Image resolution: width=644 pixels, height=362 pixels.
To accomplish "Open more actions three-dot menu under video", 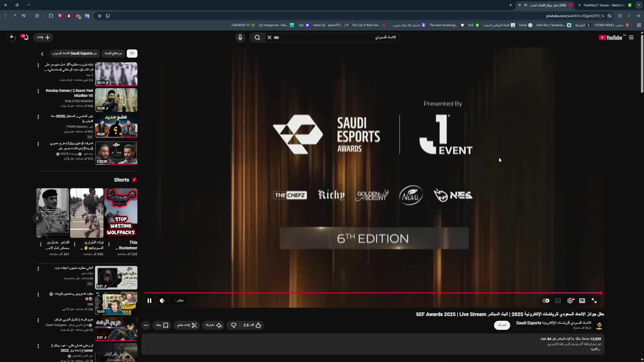I will [146, 325].
